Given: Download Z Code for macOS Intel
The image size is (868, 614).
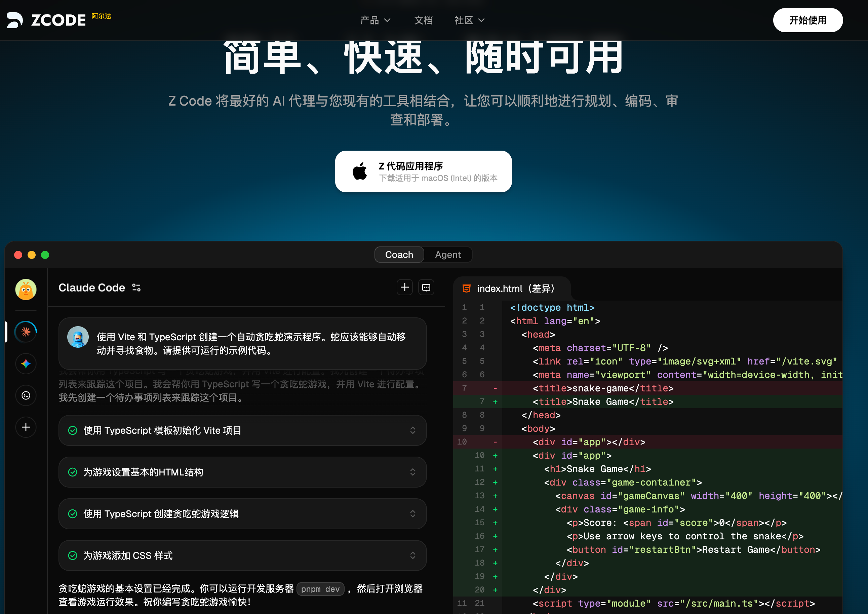Looking at the screenshot, I should tap(423, 171).
